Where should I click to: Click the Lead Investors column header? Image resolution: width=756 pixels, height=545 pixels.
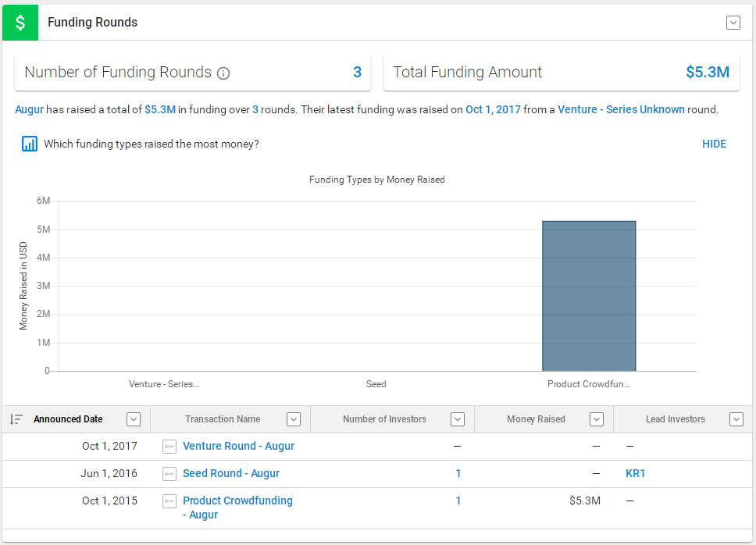(676, 419)
